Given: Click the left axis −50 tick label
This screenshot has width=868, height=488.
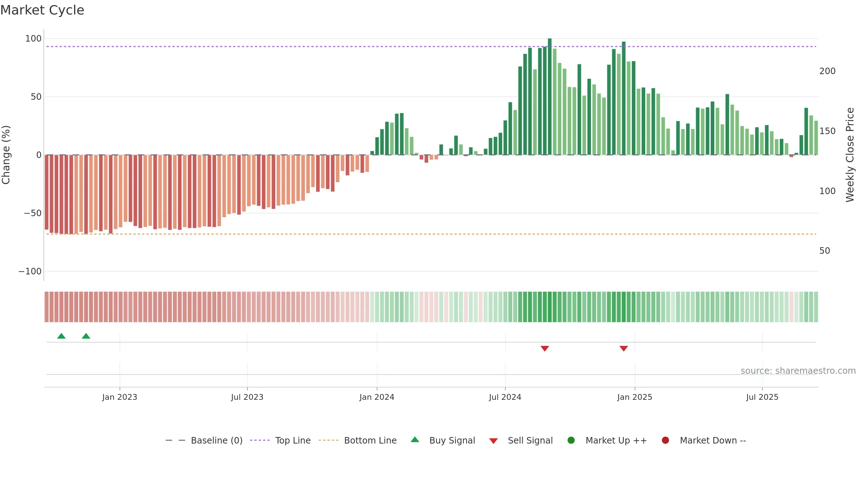Looking at the screenshot, I should point(33,213).
